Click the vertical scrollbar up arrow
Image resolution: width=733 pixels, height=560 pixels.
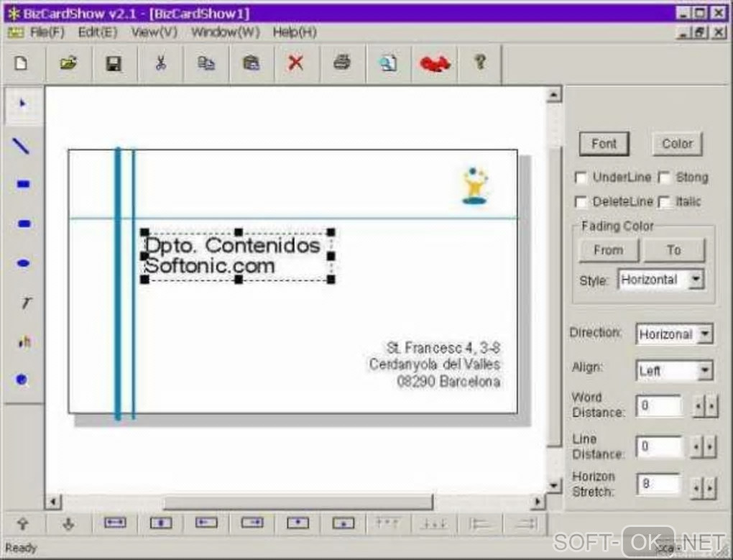click(554, 94)
